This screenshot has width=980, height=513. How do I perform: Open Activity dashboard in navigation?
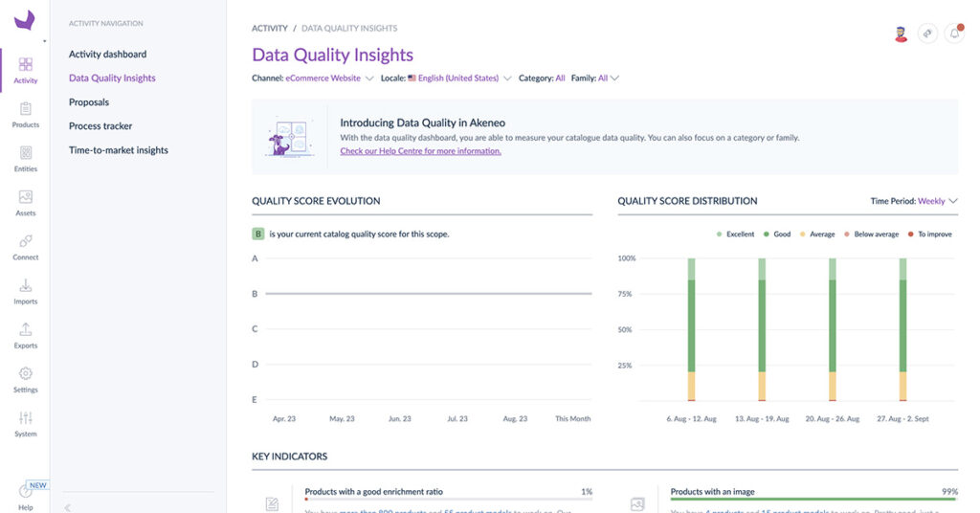pos(107,55)
